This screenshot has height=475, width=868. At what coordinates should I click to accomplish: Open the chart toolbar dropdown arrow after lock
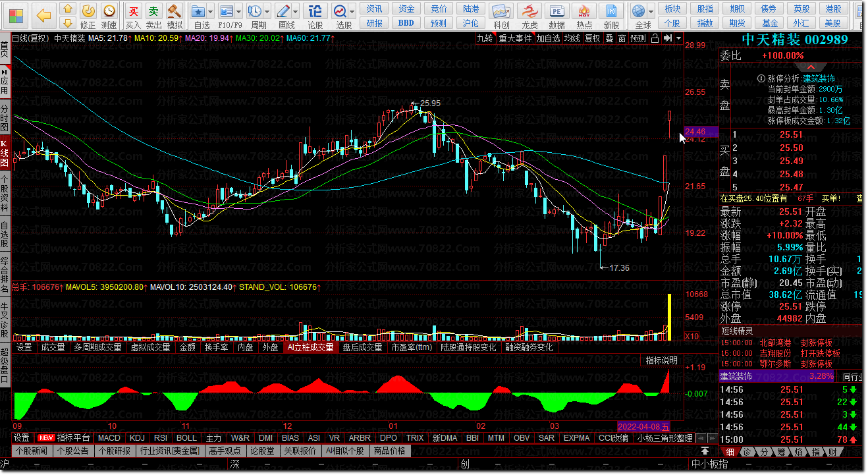click(678, 38)
